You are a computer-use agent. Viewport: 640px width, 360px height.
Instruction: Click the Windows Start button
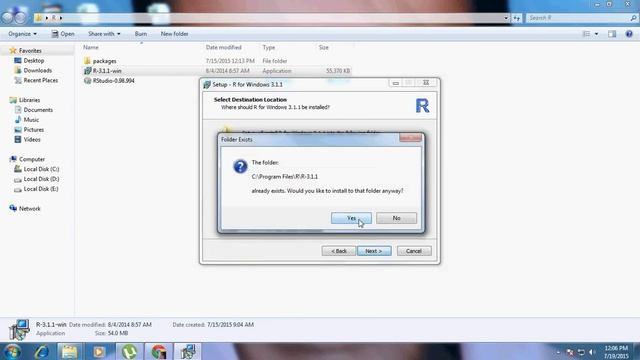(12, 351)
